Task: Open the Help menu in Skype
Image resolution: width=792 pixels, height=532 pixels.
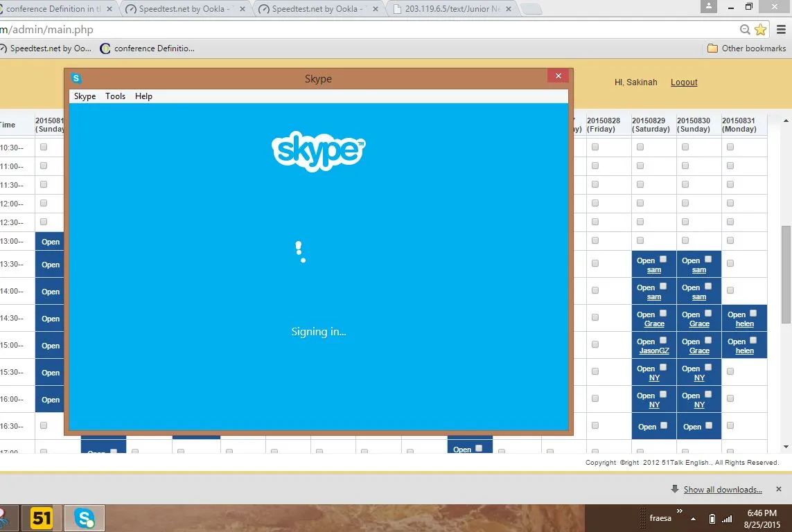Action: [x=143, y=96]
